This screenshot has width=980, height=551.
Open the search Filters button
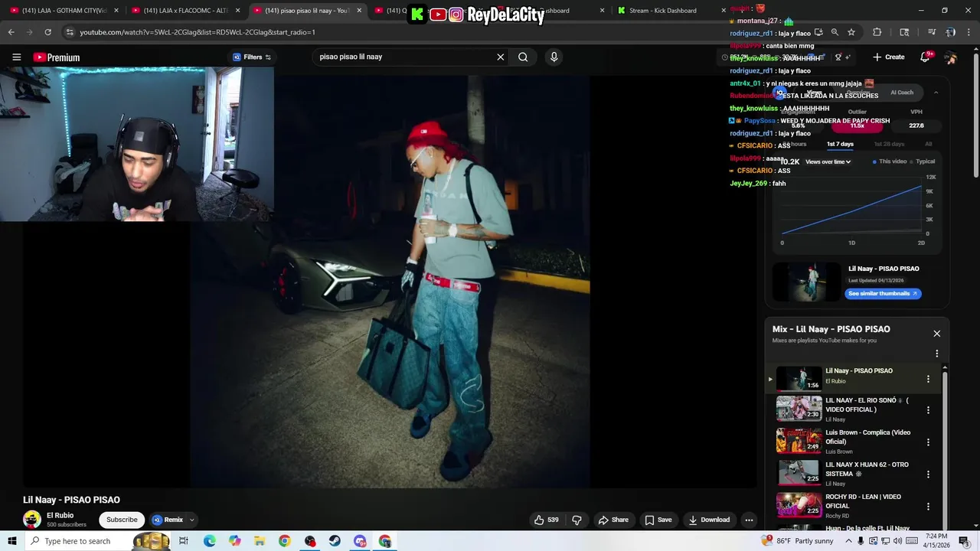(x=252, y=57)
